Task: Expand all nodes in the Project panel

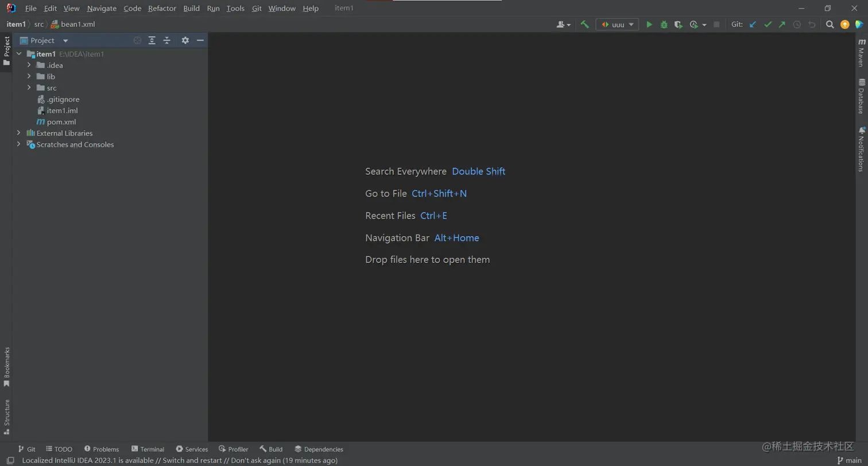Action: pyautogui.click(x=152, y=40)
